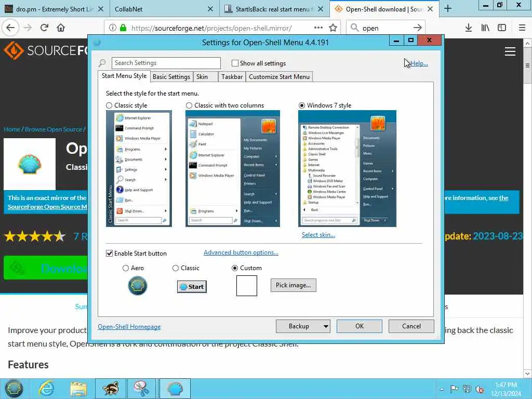
Task: Click the taskbar clock showing 1:47 PM
Action: click(x=506, y=389)
